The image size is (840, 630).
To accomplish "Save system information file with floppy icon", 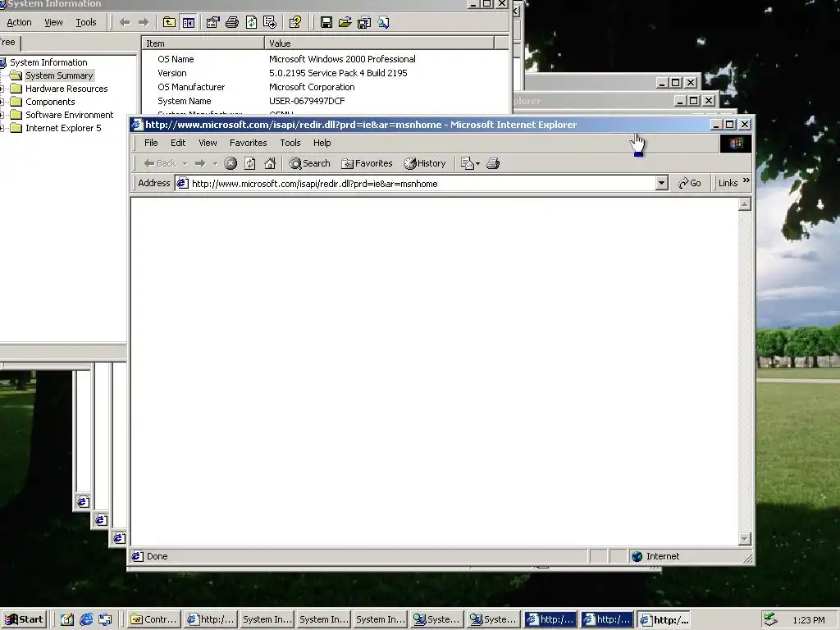I will coord(326,22).
